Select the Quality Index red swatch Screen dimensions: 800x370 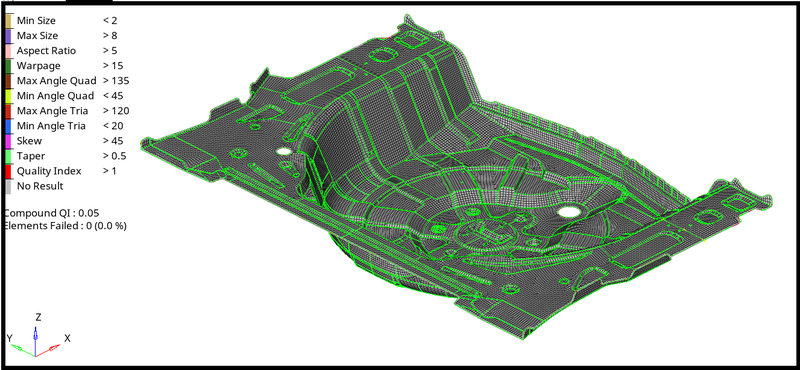point(8,171)
